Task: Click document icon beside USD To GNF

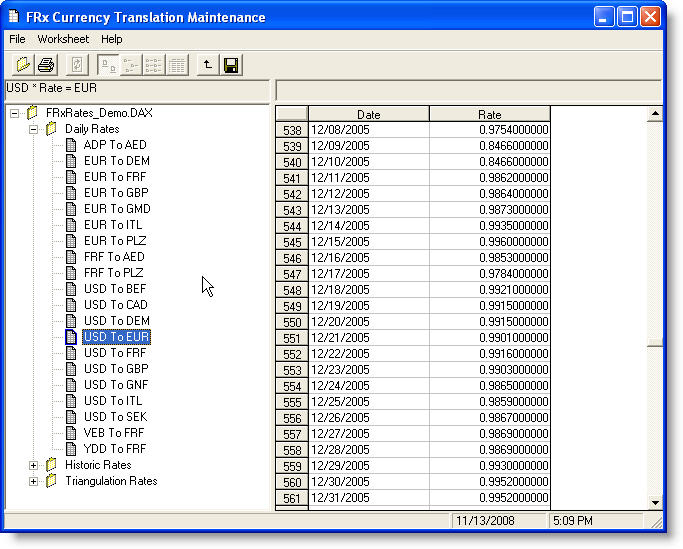Action: tap(71, 385)
